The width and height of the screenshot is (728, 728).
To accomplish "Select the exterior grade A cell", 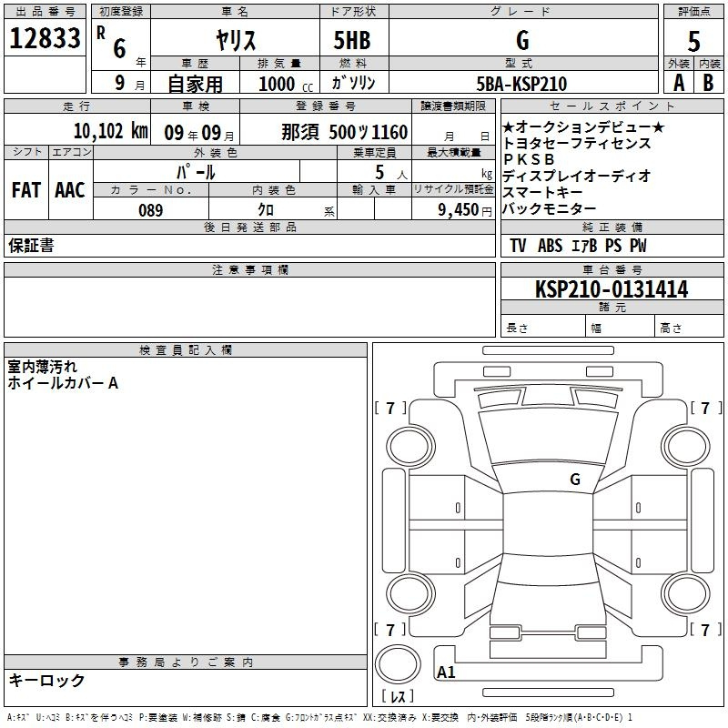I will pyautogui.click(x=678, y=83).
